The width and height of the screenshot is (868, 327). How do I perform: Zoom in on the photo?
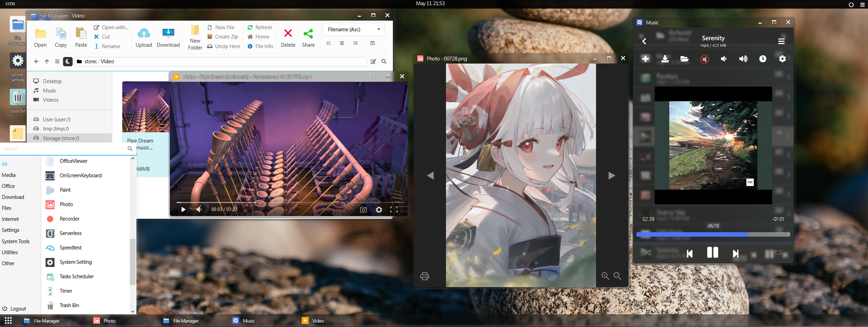point(605,276)
